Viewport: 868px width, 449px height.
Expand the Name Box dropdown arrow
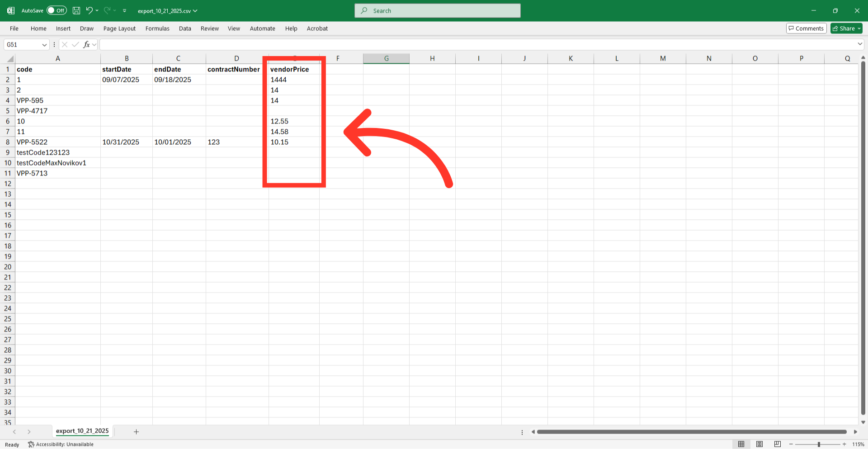44,45
